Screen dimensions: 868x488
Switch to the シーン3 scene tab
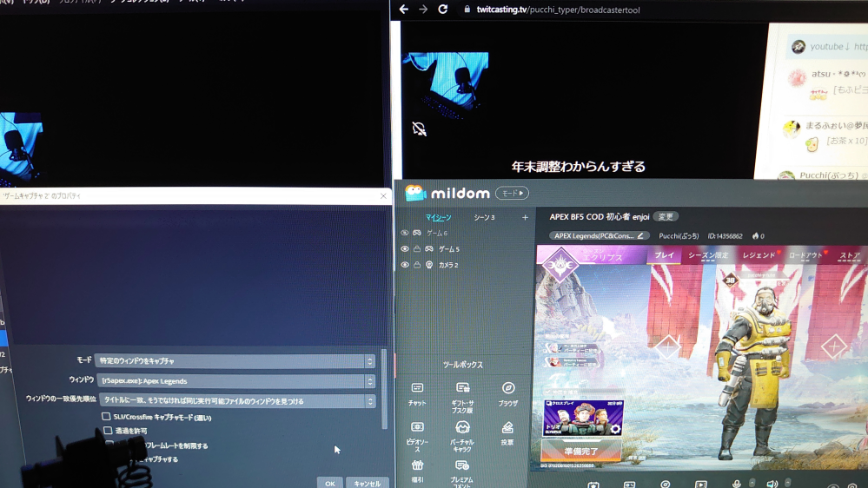(484, 217)
